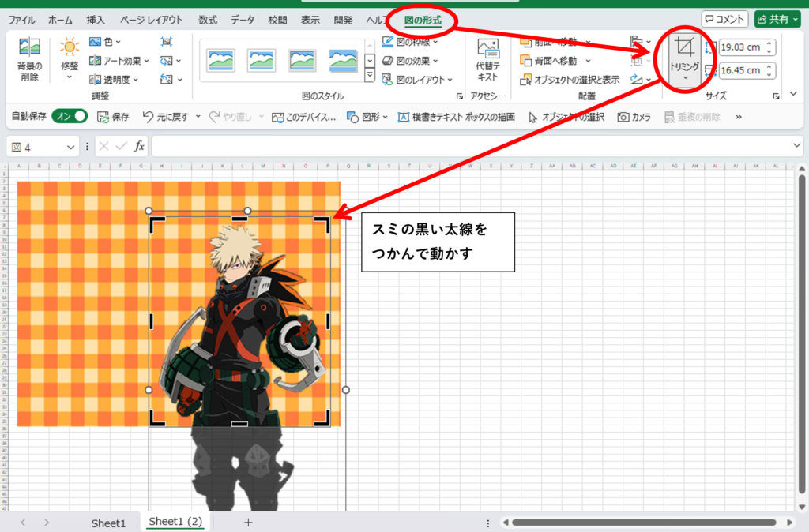Image resolution: width=809 pixels, height=532 pixels.
Task: Switch to the 数式 tab
Action: pos(208,20)
